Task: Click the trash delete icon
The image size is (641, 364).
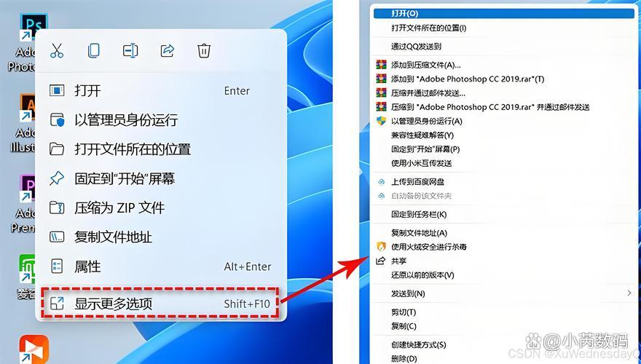Action: (204, 51)
